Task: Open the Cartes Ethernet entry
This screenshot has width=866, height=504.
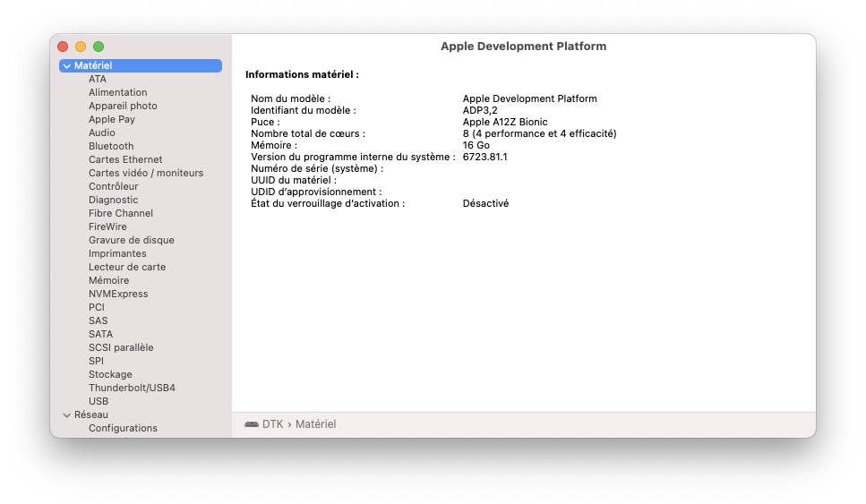Action: tap(125, 159)
